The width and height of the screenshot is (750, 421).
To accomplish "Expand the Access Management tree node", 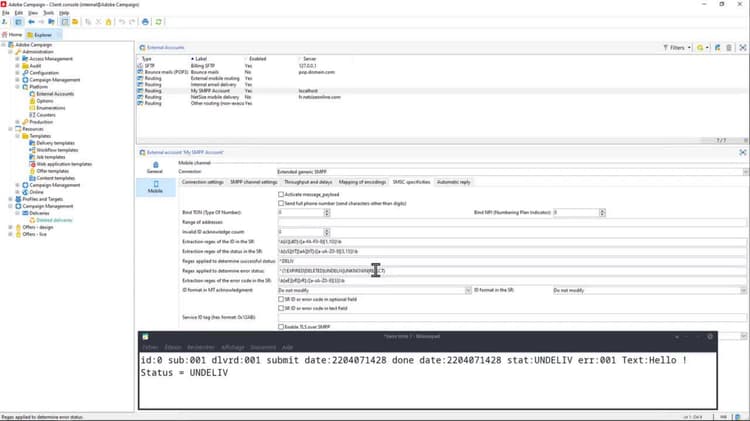I will click(18, 59).
